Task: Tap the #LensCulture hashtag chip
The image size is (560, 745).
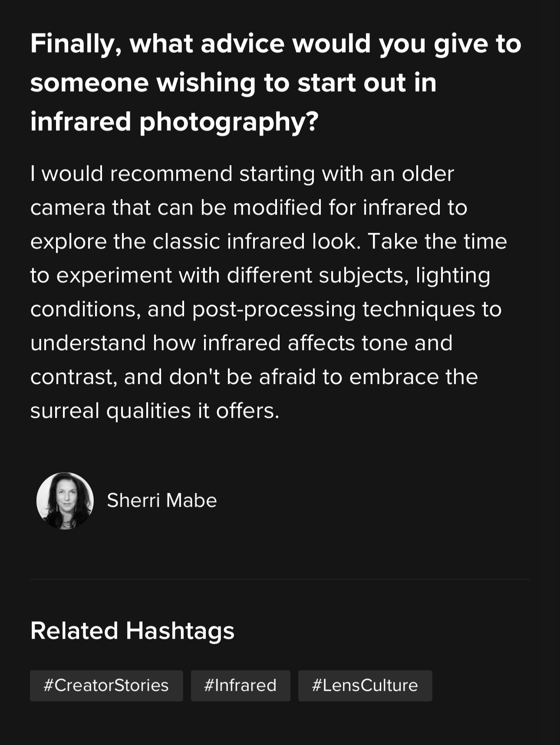Action: [365, 686]
